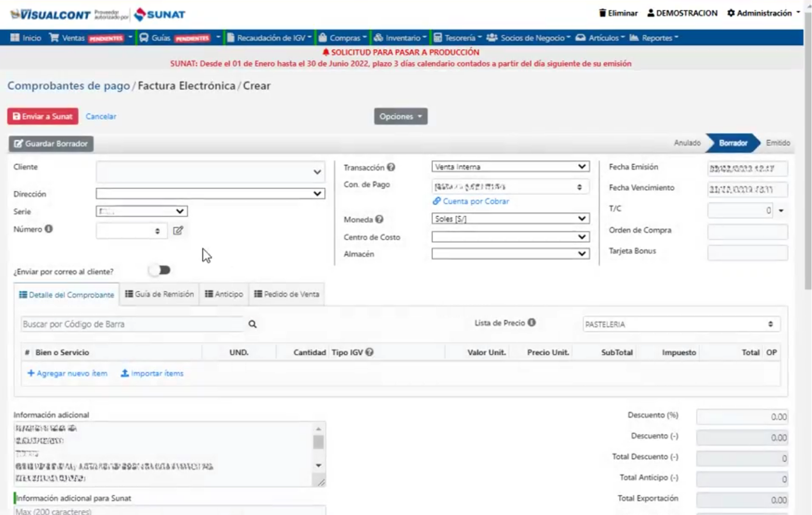Click the Importar ítems link
Image resolution: width=812 pixels, height=515 pixels.
pyautogui.click(x=152, y=373)
